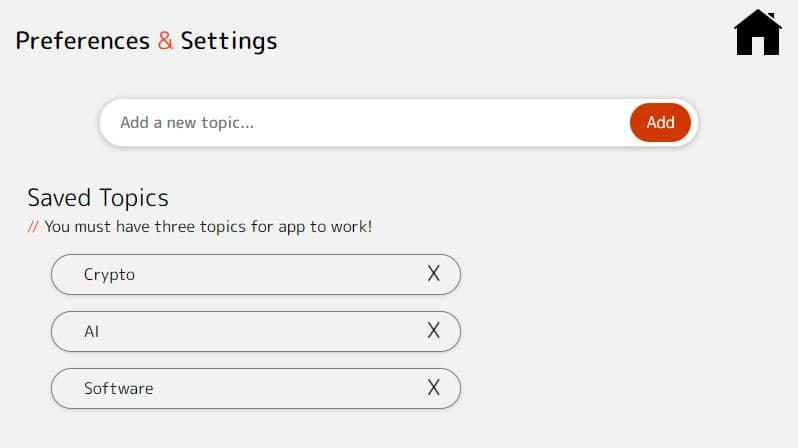Viewport: 798px width, 448px height.
Task: Click the 'You must have three topics' note
Action: [208, 227]
